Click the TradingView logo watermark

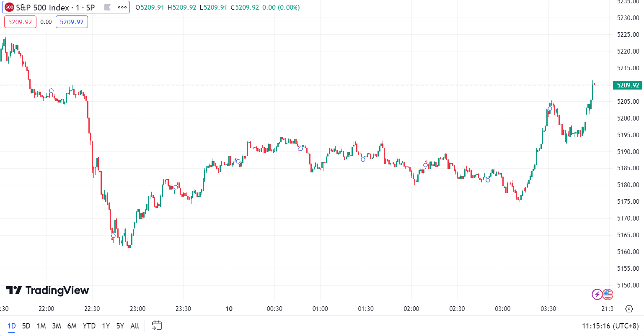point(47,290)
